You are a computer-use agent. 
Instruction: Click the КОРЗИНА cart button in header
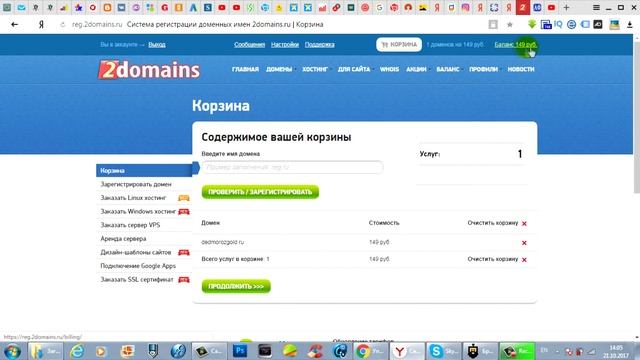point(399,44)
